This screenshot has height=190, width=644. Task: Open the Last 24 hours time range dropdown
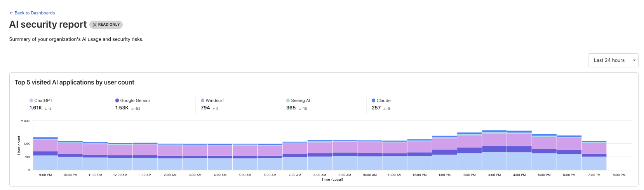click(x=613, y=60)
